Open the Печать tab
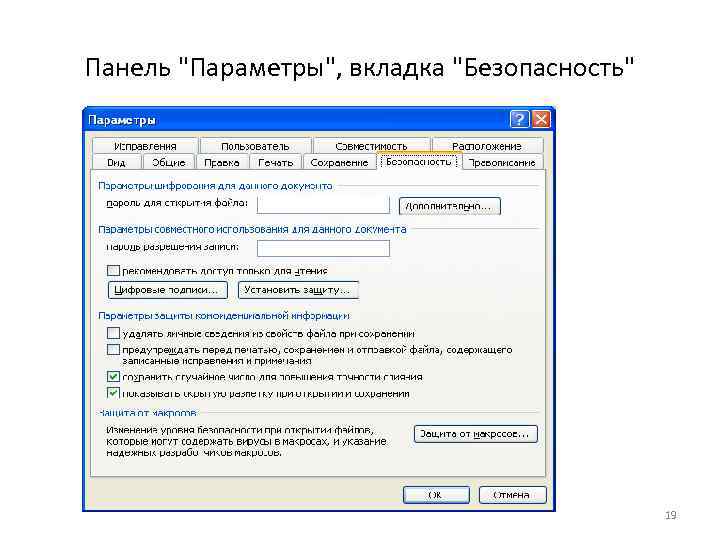Viewport: 720px width, 540px height. click(276, 163)
